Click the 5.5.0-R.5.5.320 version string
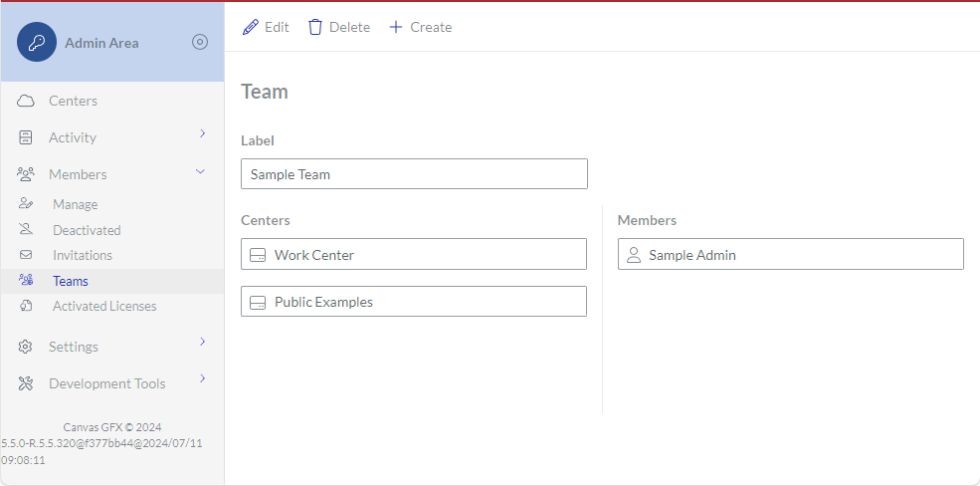The width and height of the screenshot is (980, 486). tap(101, 451)
